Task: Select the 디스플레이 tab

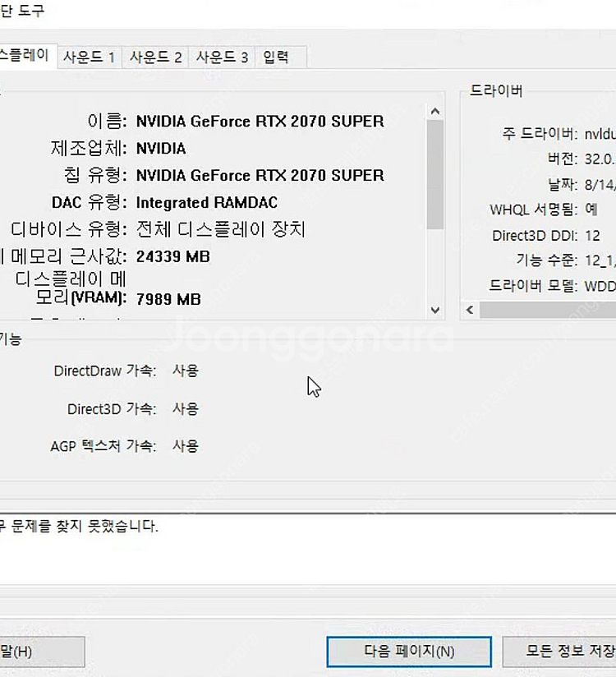Action: point(27,56)
